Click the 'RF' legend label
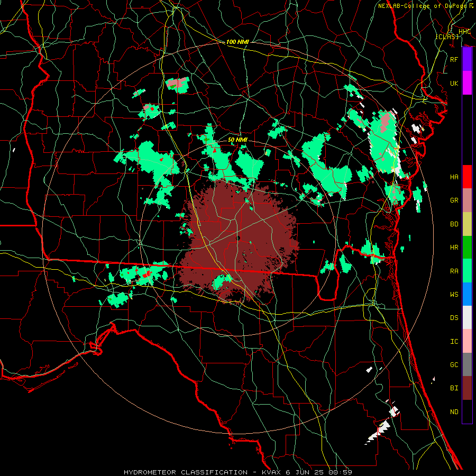Image resolution: width=476 pixels, height=476 pixels. (x=454, y=59)
